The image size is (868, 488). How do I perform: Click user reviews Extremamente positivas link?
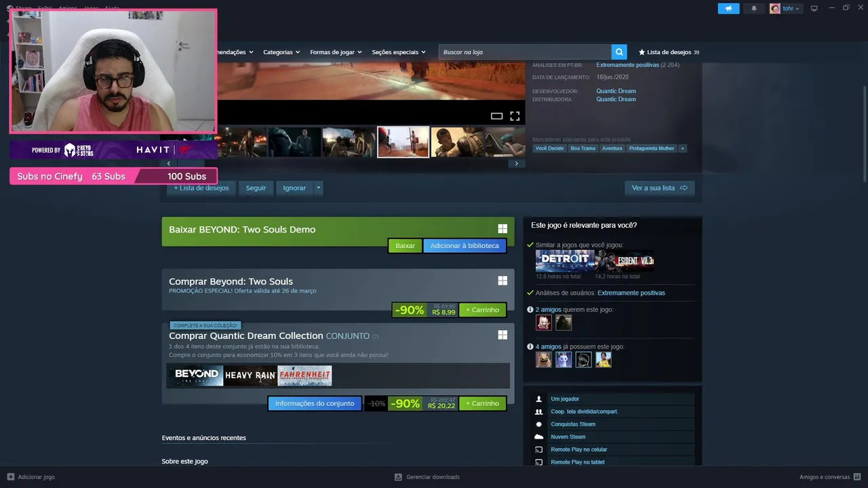click(x=631, y=293)
